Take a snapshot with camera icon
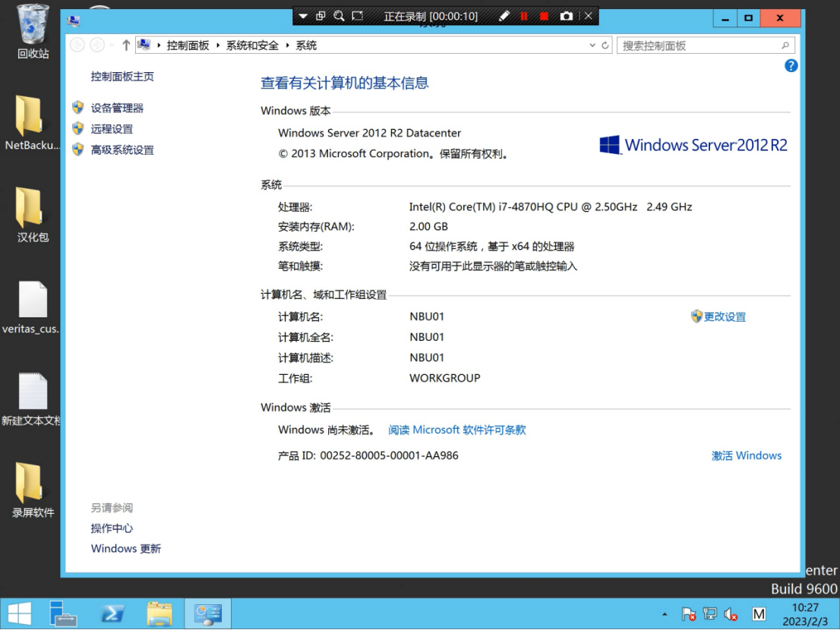840x630 pixels. pos(567,16)
